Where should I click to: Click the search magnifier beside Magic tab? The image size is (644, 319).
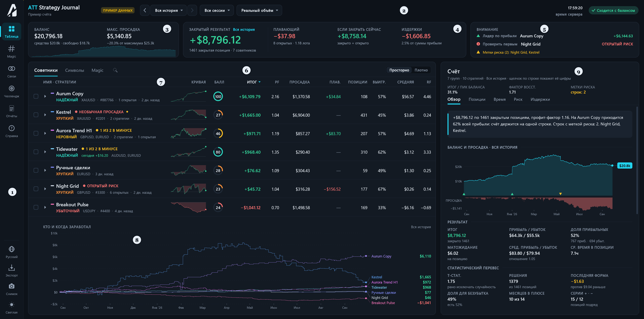(115, 70)
